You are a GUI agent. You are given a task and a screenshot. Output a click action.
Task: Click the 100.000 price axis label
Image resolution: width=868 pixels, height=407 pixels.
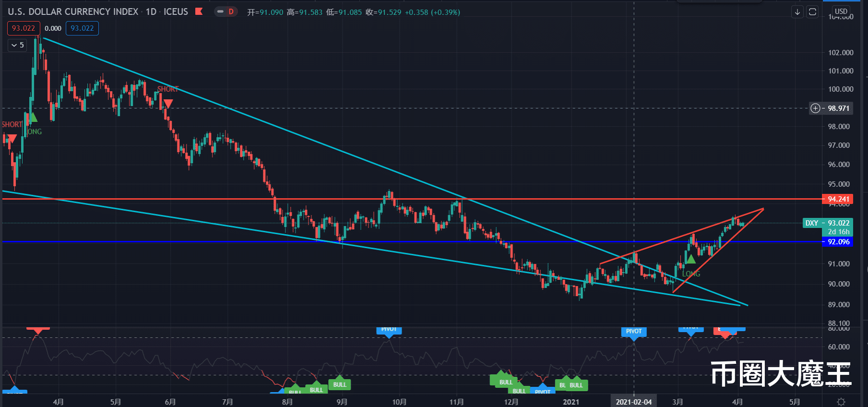pos(841,89)
